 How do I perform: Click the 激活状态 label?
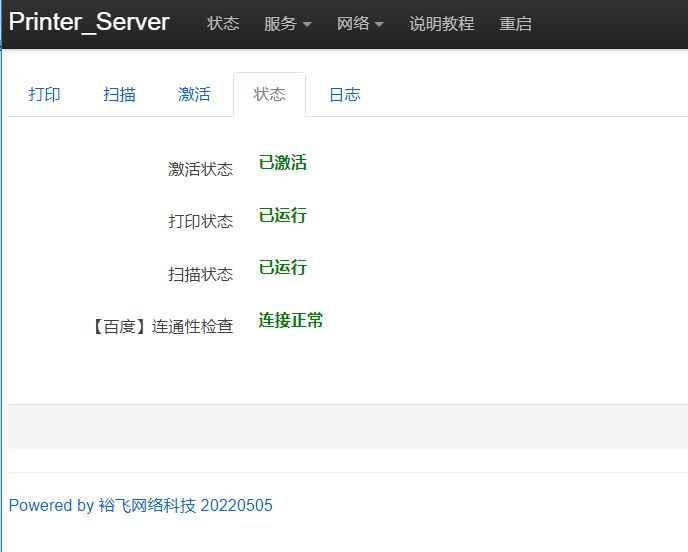(200, 169)
